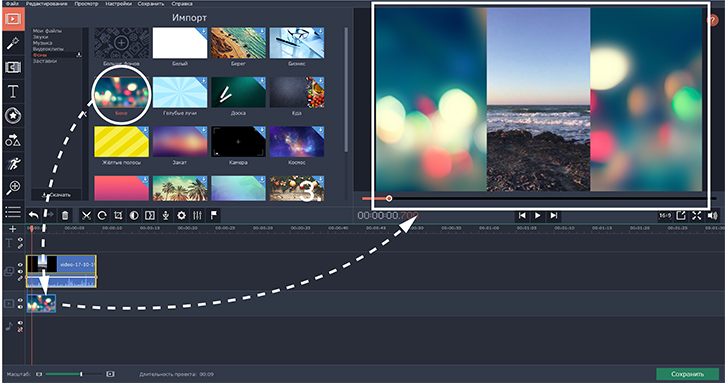Screen dimensions: 728x383
Task: Open the Filters magic wand tool
Action: [x=13, y=43]
